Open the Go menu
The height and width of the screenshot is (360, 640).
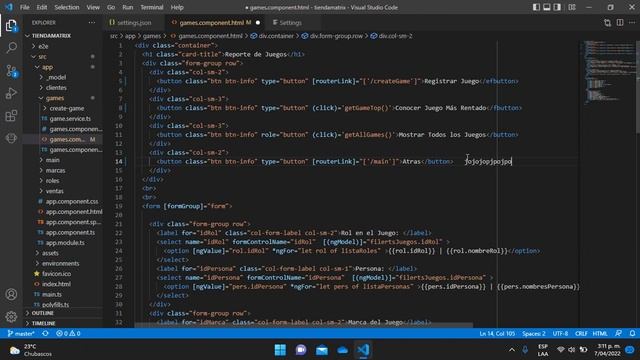pos(111,7)
